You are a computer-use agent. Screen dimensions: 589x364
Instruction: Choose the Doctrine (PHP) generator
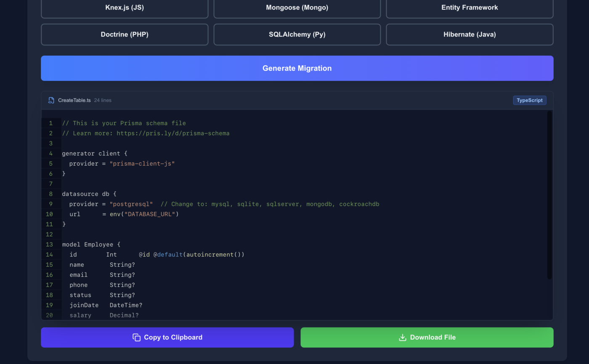coord(125,34)
